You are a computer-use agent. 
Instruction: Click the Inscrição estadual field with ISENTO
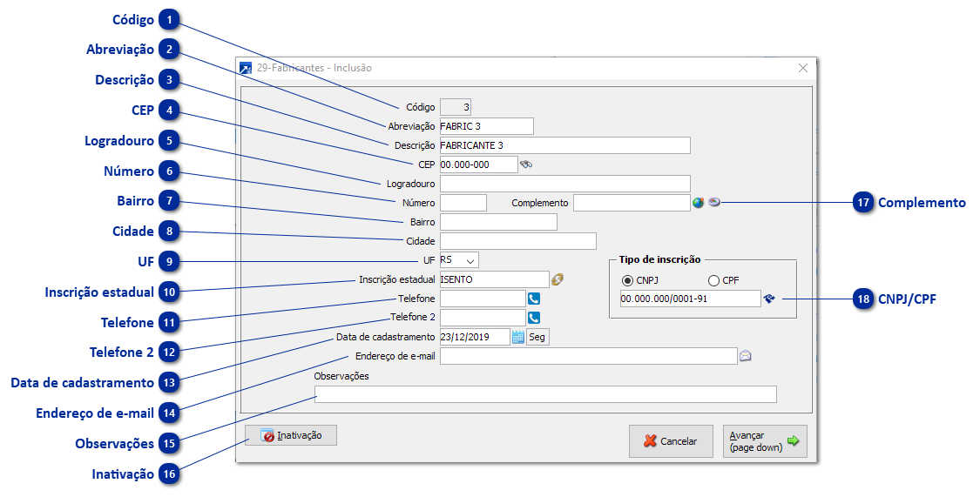pos(495,279)
